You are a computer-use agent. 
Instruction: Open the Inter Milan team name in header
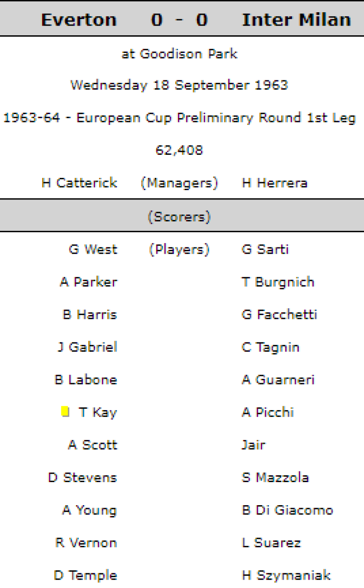[296, 20]
